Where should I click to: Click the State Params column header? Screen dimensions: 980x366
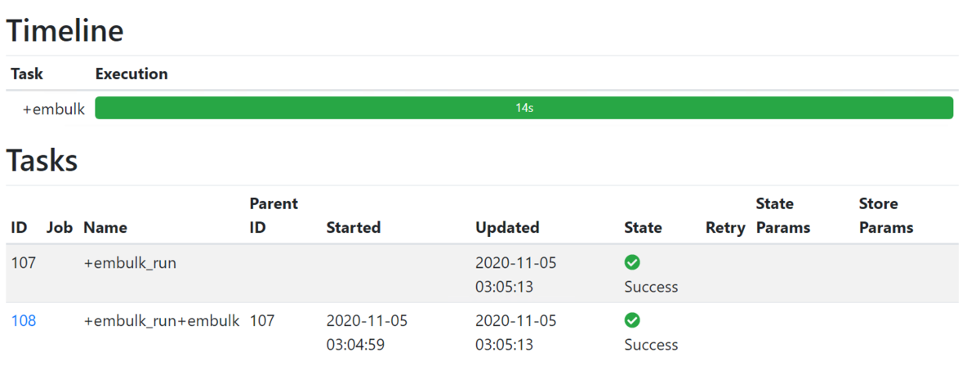pyautogui.click(x=783, y=215)
